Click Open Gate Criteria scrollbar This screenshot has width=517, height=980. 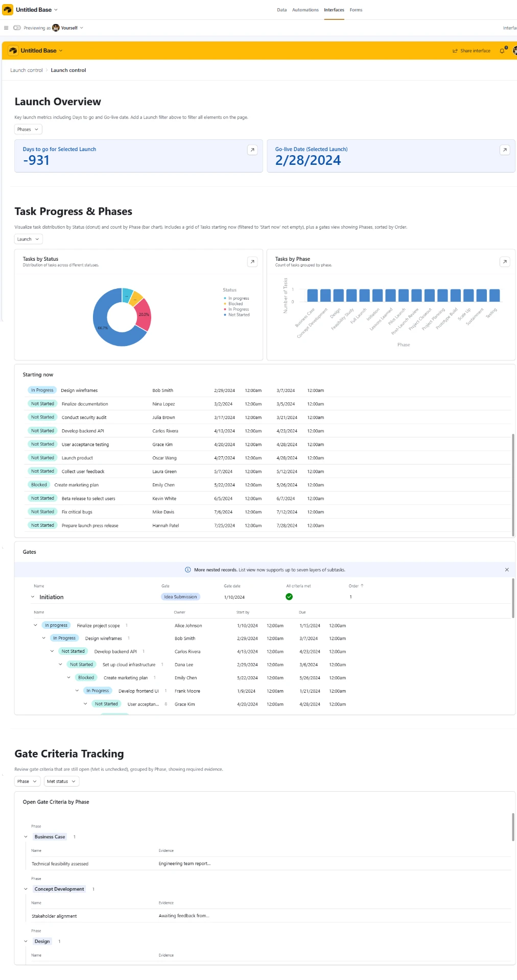coord(513,827)
